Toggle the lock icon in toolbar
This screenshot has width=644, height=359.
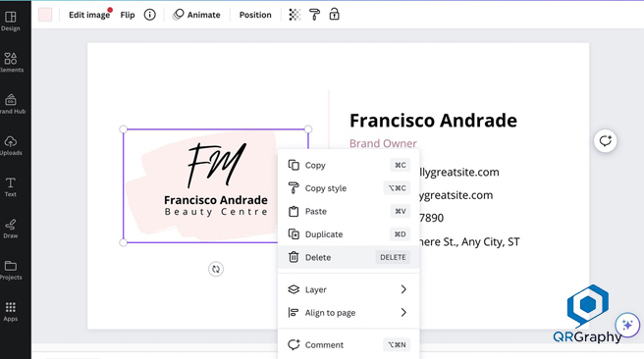335,15
